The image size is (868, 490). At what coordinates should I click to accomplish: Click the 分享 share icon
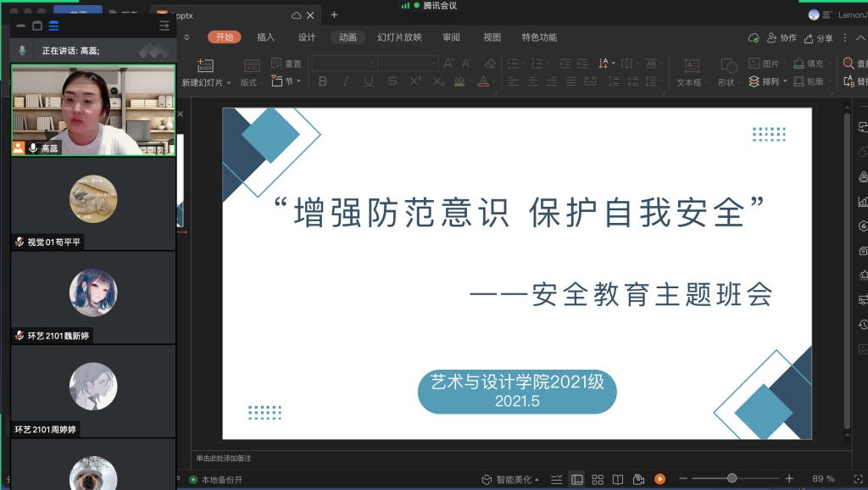click(x=819, y=37)
